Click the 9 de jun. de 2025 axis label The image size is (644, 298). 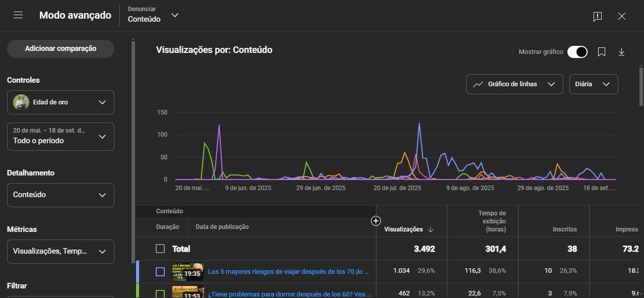coord(248,188)
